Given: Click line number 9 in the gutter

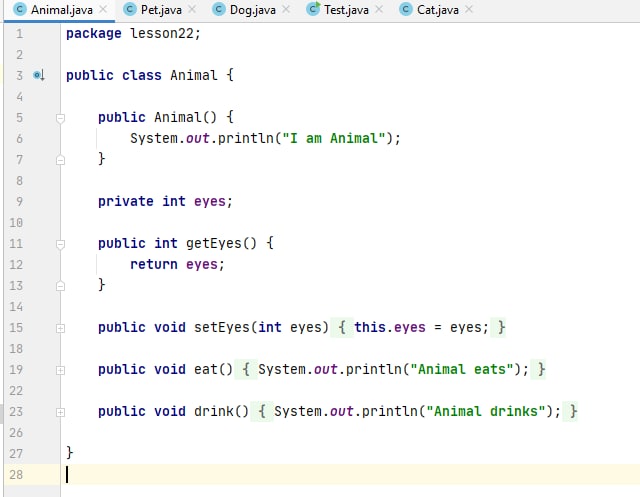Looking at the screenshot, I should pyautogui.click(x=19, y=202).
